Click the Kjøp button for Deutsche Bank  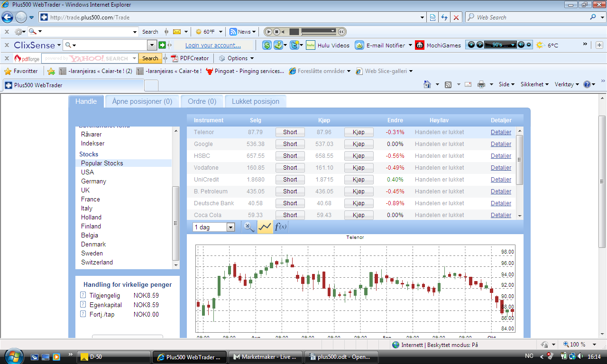coord(359,203)
